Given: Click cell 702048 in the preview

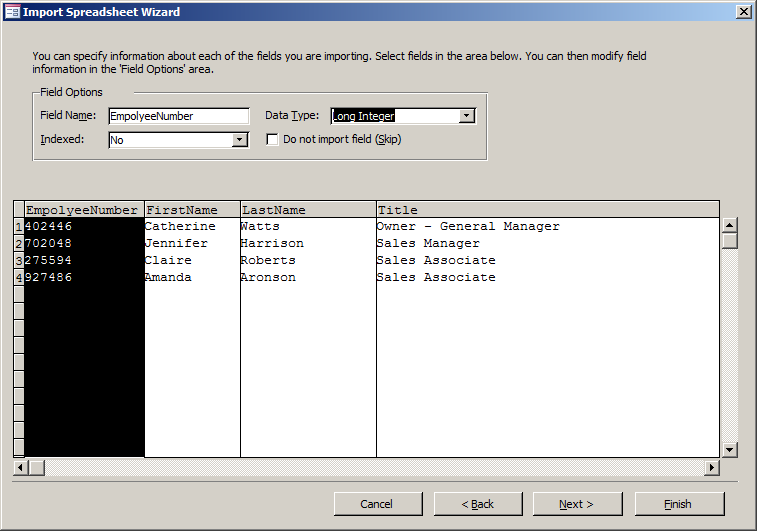Looking at the screenshot, I should [x=84, y=243].
